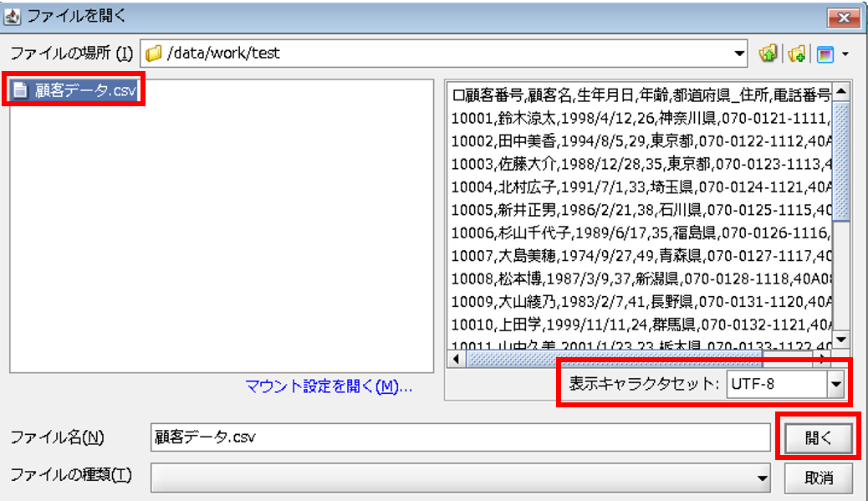Expand the view mode options arrow
The image size is (868, 501).
(845, 54)
